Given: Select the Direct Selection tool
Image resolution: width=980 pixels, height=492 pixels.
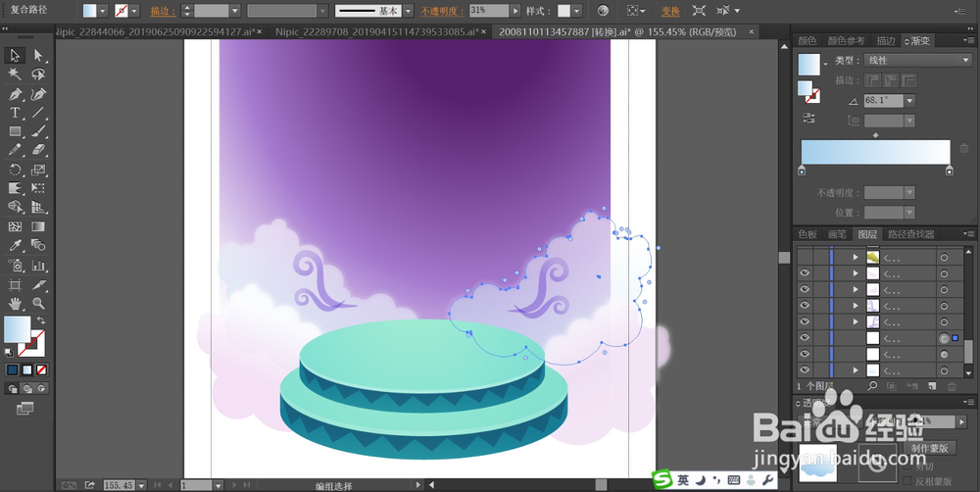Looking at the screenshot, I should coord(38,56).
